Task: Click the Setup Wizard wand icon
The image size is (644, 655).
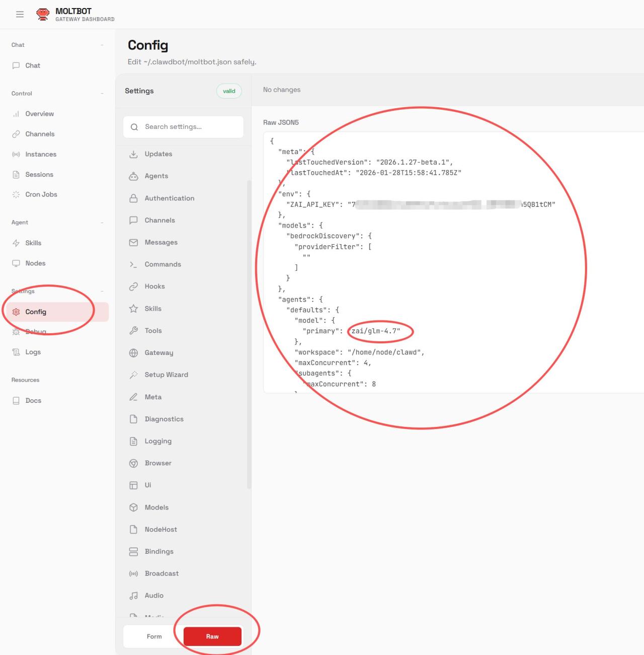Action: [x=133, y=375]
